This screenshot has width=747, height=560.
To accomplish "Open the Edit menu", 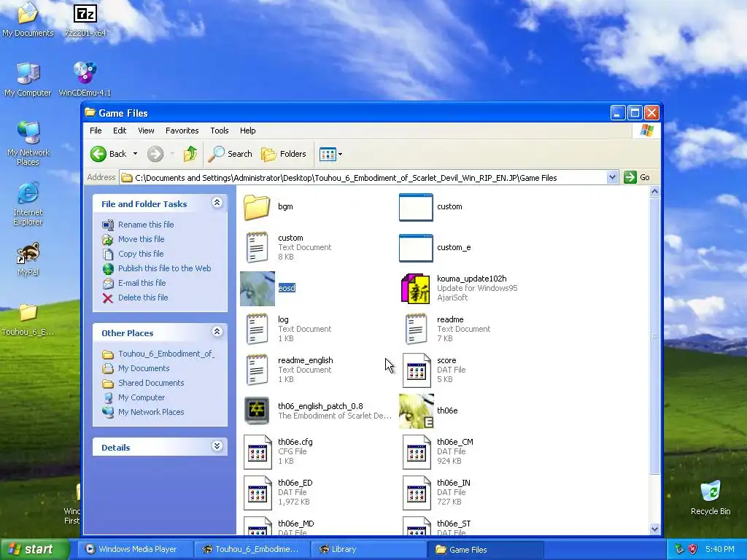I will (x=120, y=131).
